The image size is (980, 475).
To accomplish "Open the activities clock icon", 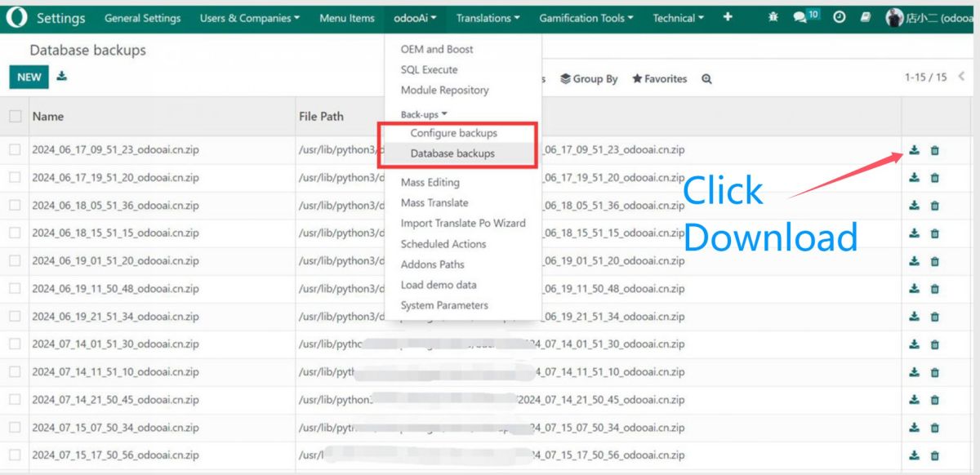I will tap(839, 18).
